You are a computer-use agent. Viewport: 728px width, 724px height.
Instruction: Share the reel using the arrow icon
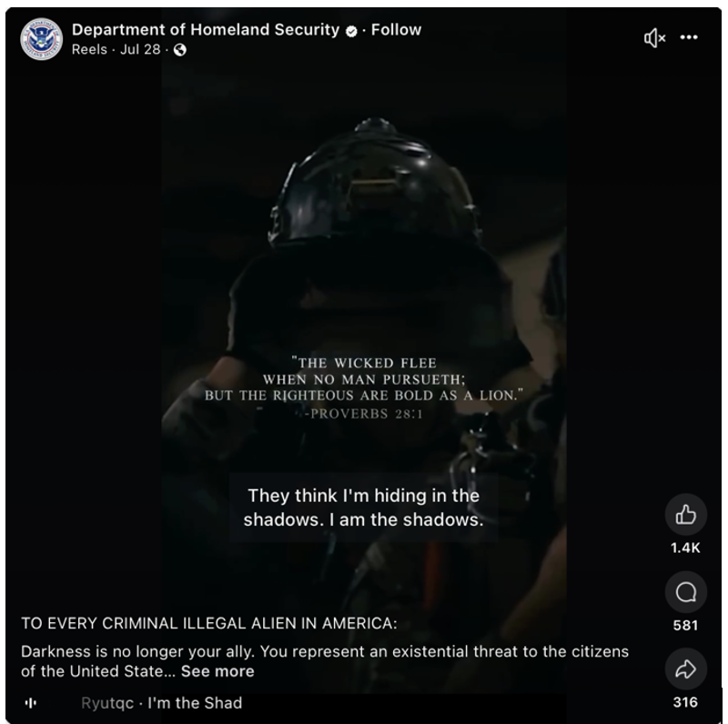(x=686, y=669)
